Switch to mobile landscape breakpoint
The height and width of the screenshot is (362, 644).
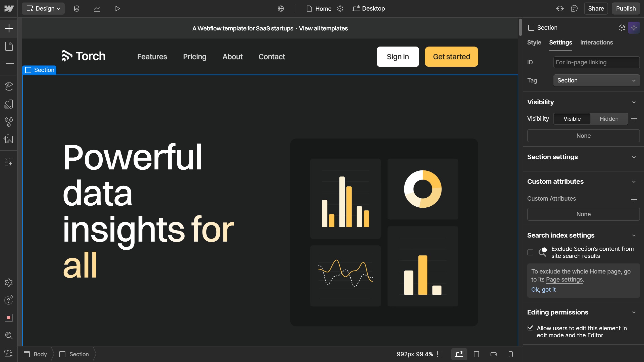pos(494,354)
